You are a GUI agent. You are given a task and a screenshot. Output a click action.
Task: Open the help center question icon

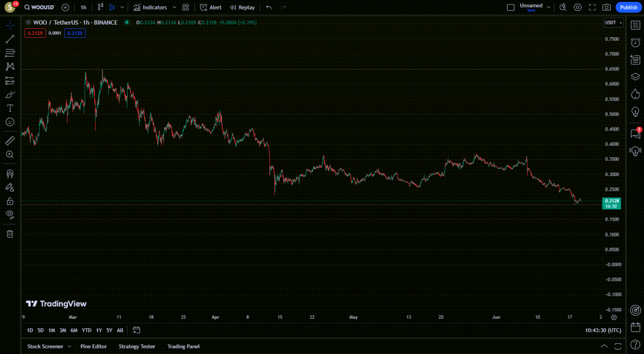pyautogui.click(x=635, y=345)
